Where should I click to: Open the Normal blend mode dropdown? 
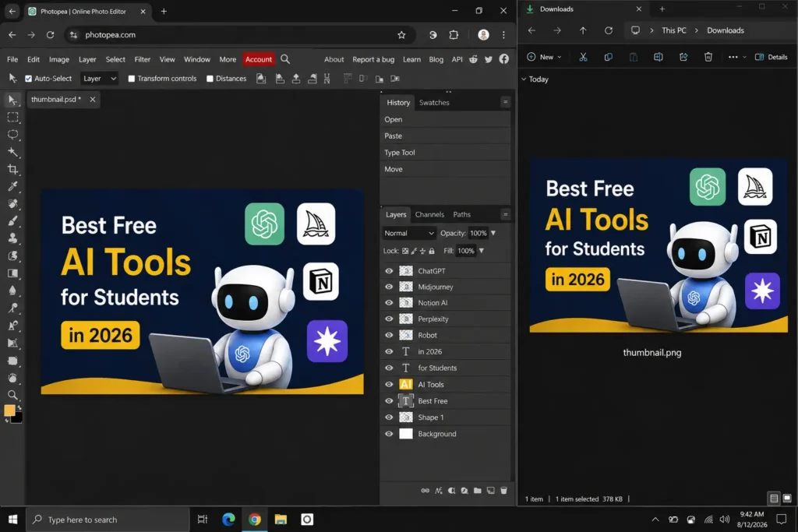409,233
